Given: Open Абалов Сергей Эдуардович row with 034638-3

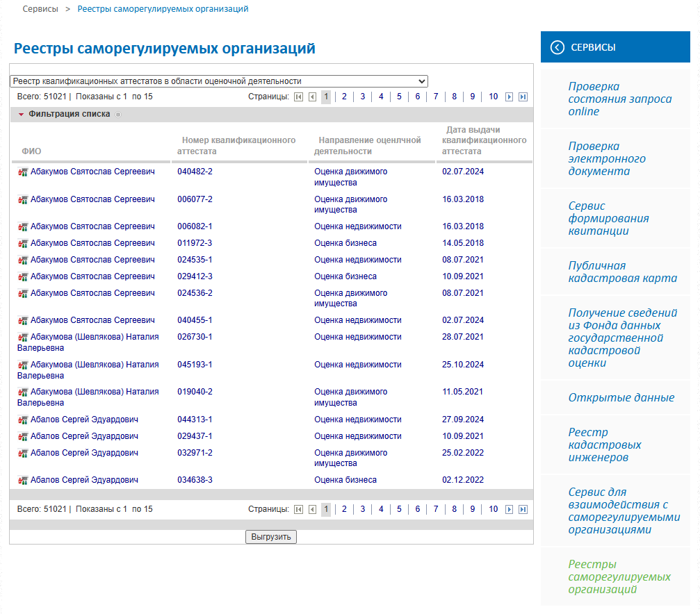Looking at the screenshot, I should [84, 480].
